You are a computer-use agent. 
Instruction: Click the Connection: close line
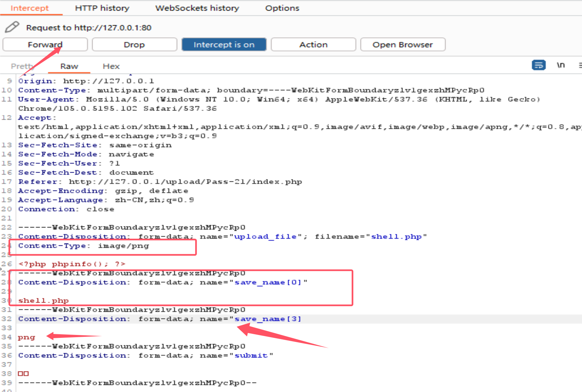click(66, 209)
